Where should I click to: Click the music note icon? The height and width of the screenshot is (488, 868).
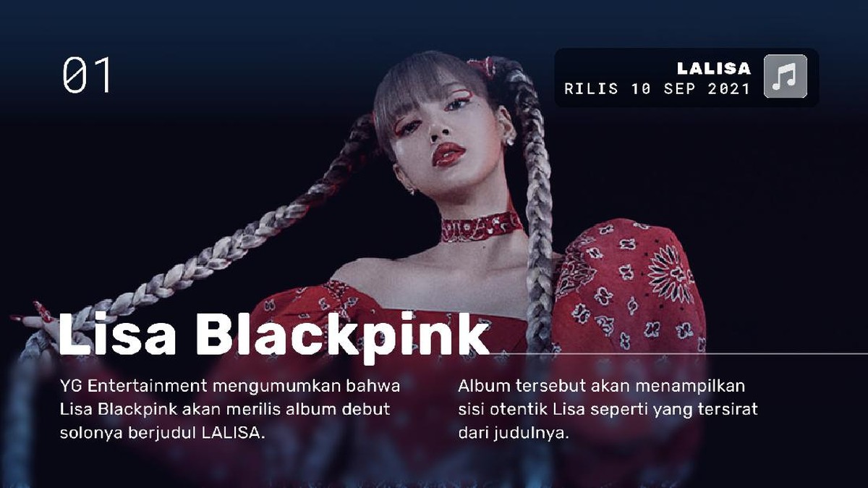pyautogui.click(x=786, y=76)
